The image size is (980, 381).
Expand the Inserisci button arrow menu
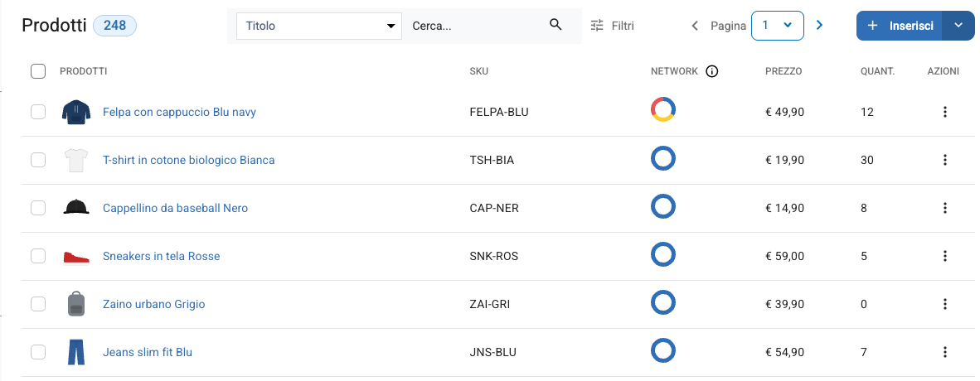point(958,26)
